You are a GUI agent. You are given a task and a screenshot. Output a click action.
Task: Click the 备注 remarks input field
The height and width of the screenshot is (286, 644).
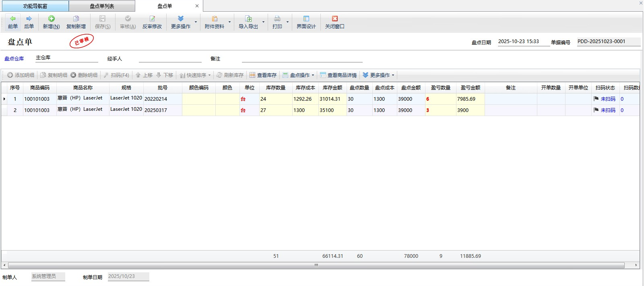[x=302, y=58]
